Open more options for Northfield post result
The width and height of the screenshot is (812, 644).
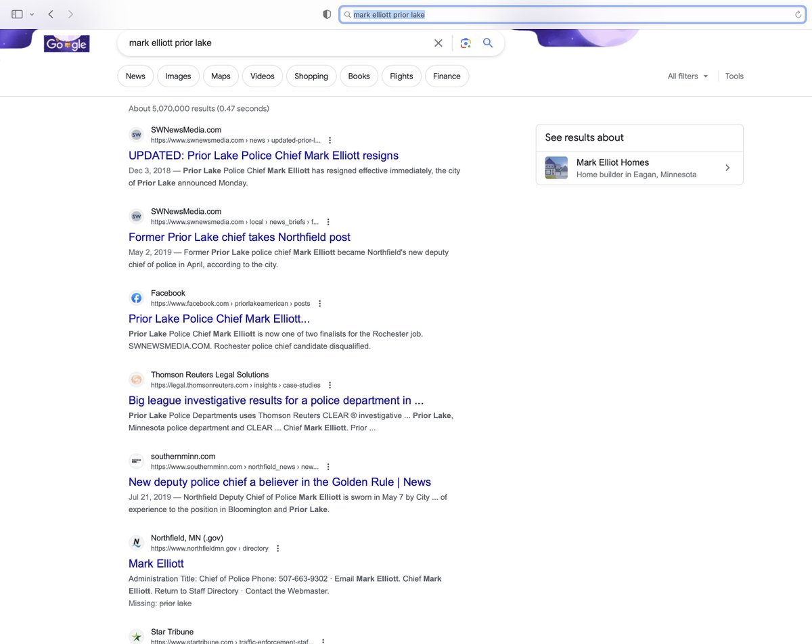tap(328, 222)
